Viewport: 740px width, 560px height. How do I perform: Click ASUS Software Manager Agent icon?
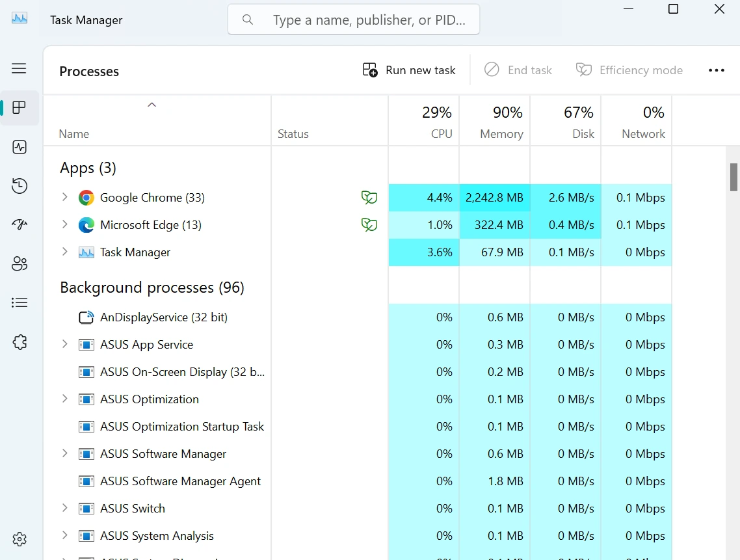pyautogui.click(x=86, y=481)
